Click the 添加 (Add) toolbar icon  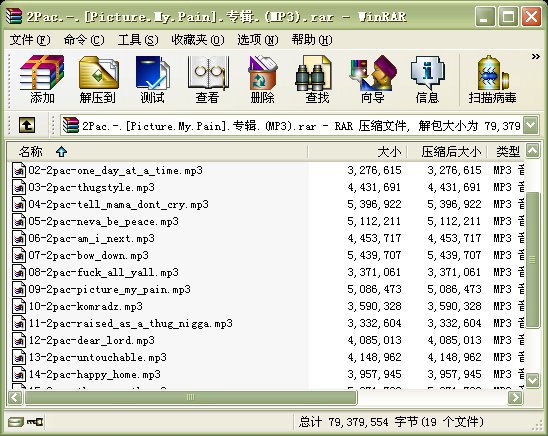coord(42,80)
